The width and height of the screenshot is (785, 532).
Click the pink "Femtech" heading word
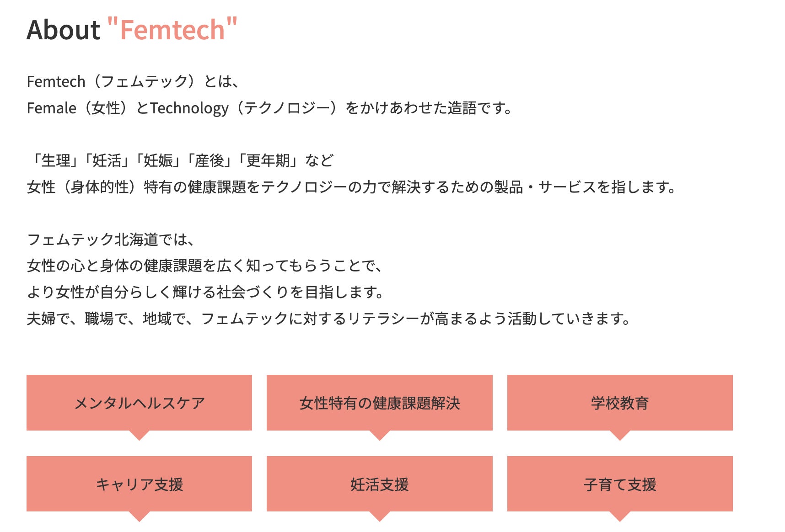tap(172, 29)
